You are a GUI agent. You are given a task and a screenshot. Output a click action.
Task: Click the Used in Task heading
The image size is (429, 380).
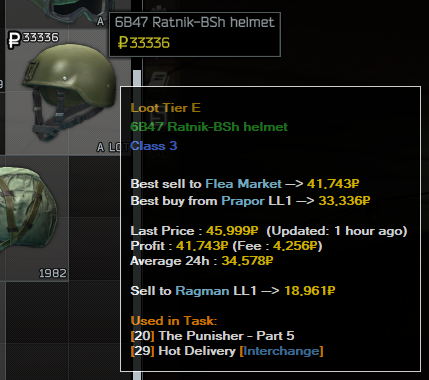point(174,321)
